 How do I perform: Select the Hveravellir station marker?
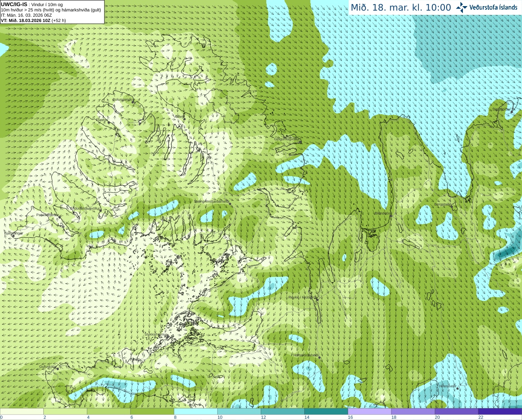click(x=458, y=388)
